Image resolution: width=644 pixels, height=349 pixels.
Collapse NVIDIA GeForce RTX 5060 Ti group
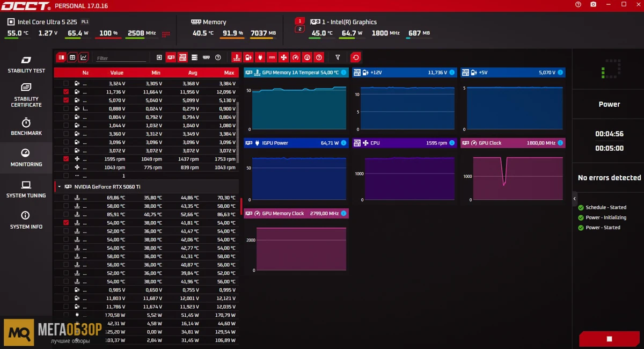(x=59, y=187)
